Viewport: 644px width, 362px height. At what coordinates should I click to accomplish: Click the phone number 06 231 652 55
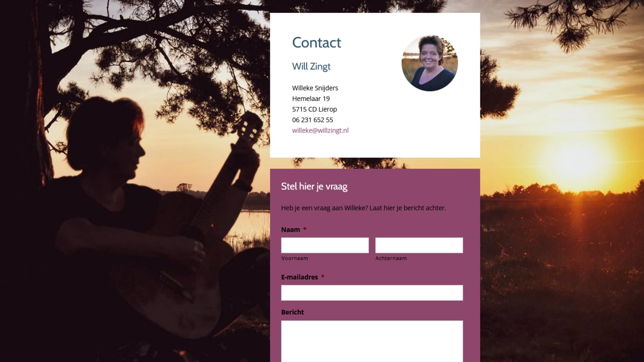pyautogui.click(x=312, y=120)
